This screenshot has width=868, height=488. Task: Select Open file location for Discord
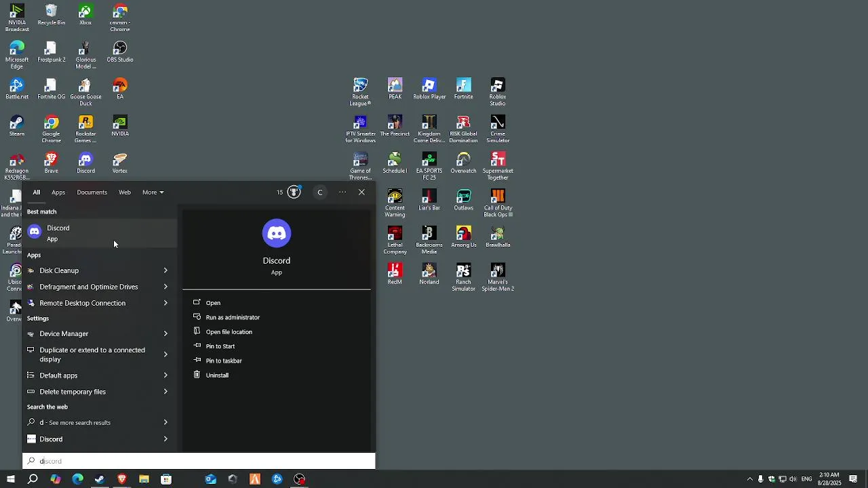coord(229,332)
